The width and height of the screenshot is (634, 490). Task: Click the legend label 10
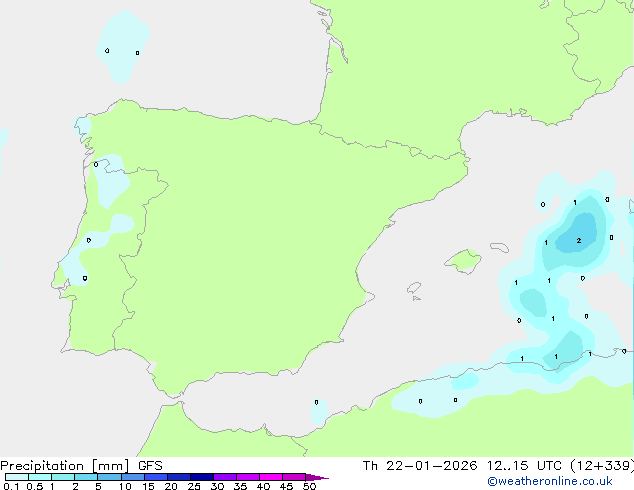point(125,486)
